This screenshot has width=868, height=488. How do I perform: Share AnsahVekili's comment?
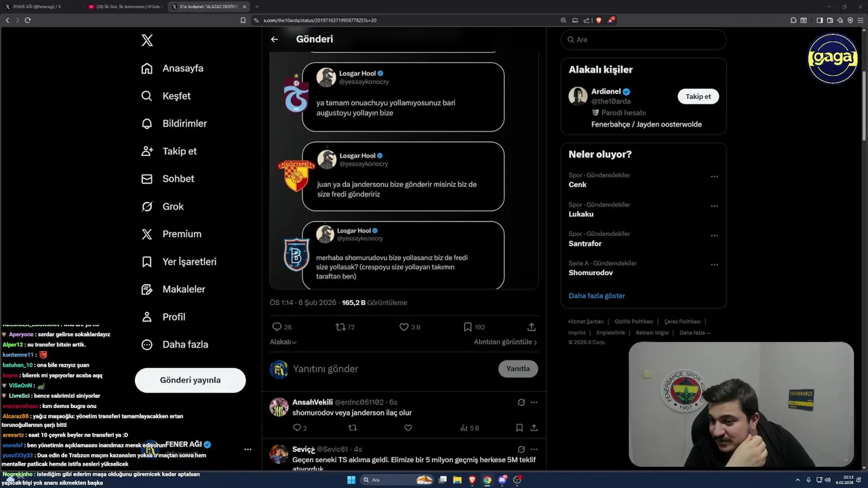534,428
